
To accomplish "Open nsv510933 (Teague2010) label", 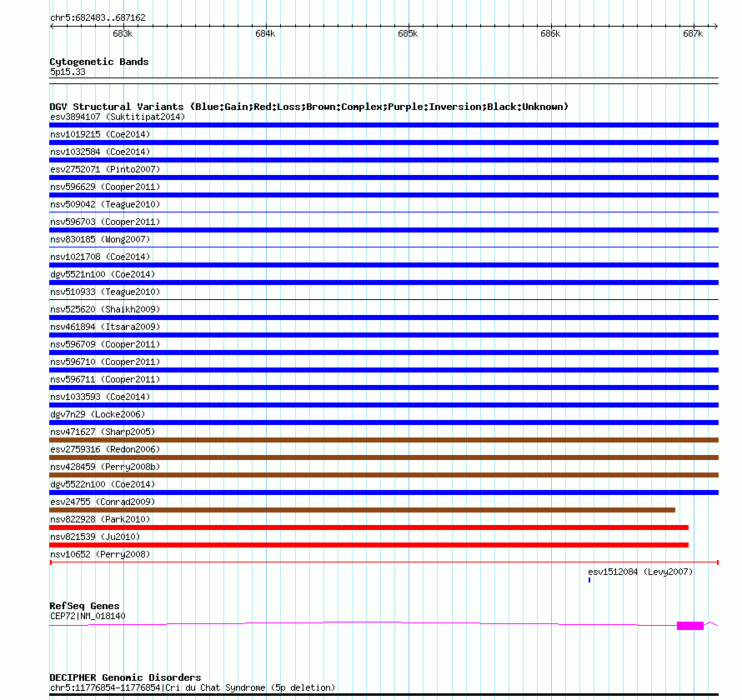I will [x=105, y=292].
